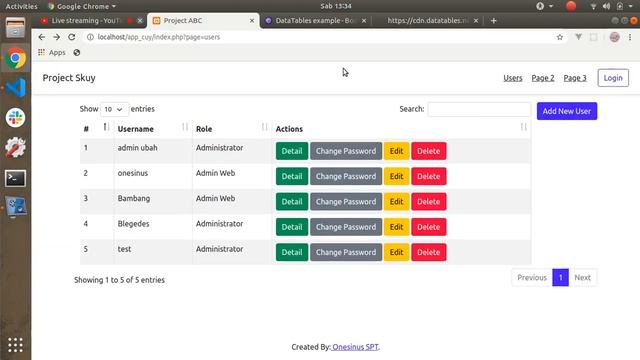Click the Login button

coord(613,78)
